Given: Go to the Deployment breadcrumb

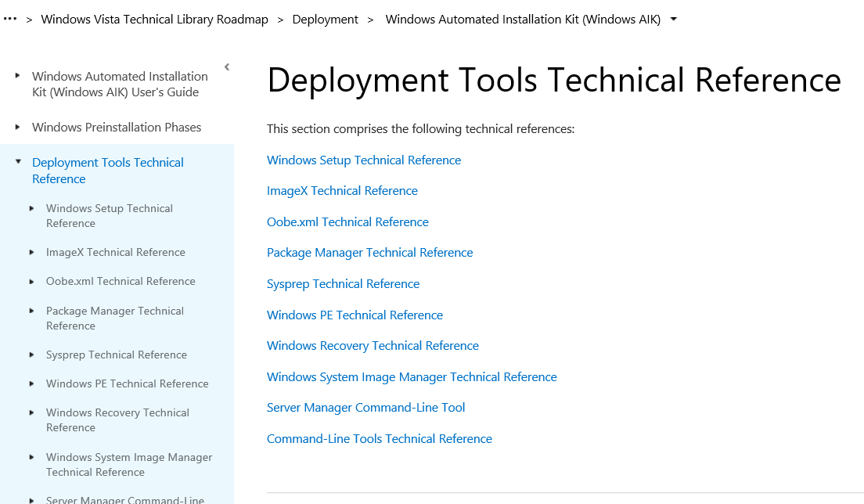Looking at the screenshot, I should pyautogui.click(x=325, y=20).
